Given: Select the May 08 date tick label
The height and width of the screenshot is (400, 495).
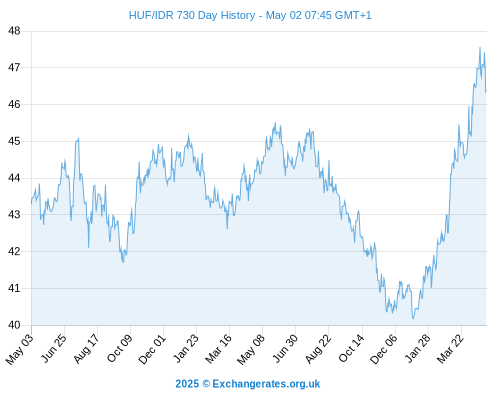Looking at the screenshot, I should point(251,349).
